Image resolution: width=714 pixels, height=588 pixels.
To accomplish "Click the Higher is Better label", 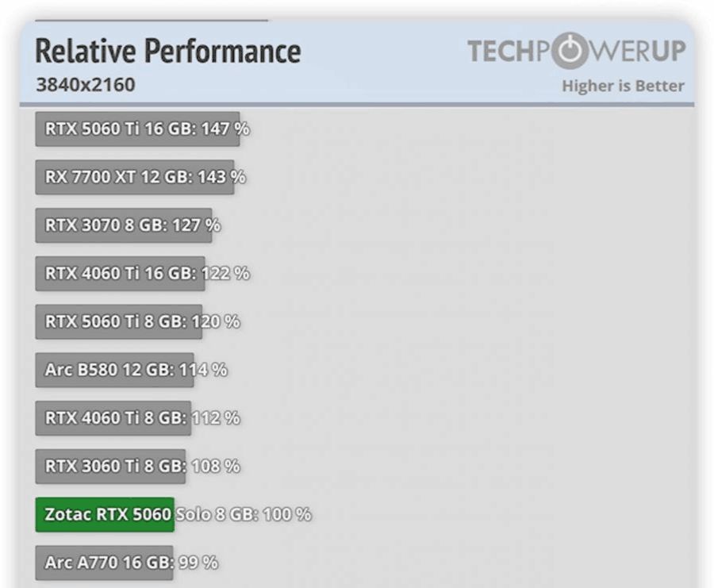I will (623, 86).
